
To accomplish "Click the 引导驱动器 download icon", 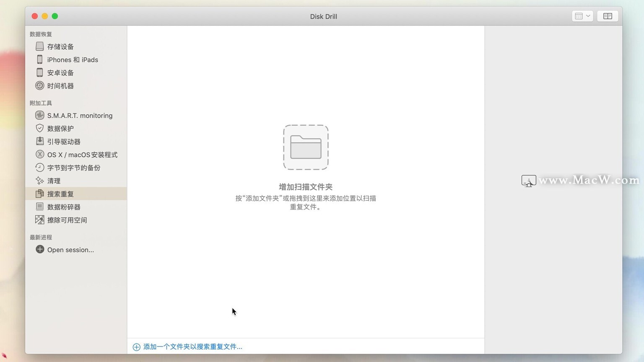I will click(39, 141).
